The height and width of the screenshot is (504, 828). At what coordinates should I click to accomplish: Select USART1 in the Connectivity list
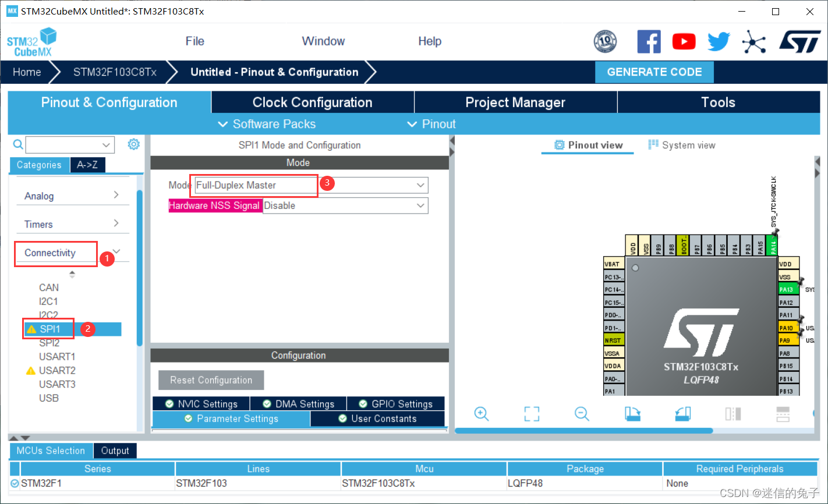tap(57, 356)
